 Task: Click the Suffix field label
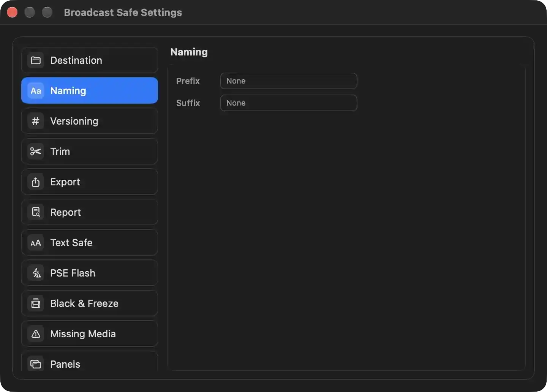coord(188,103)
